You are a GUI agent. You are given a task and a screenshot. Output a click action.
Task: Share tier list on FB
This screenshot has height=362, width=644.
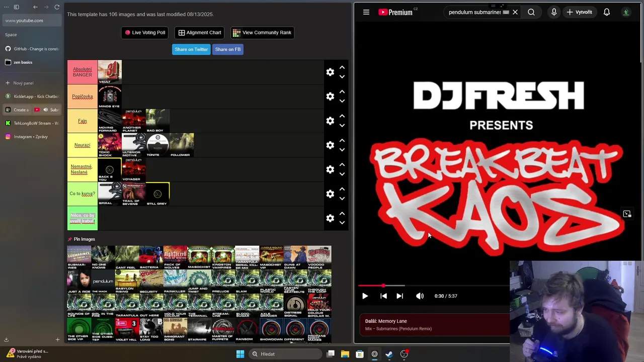click(228, 49)
